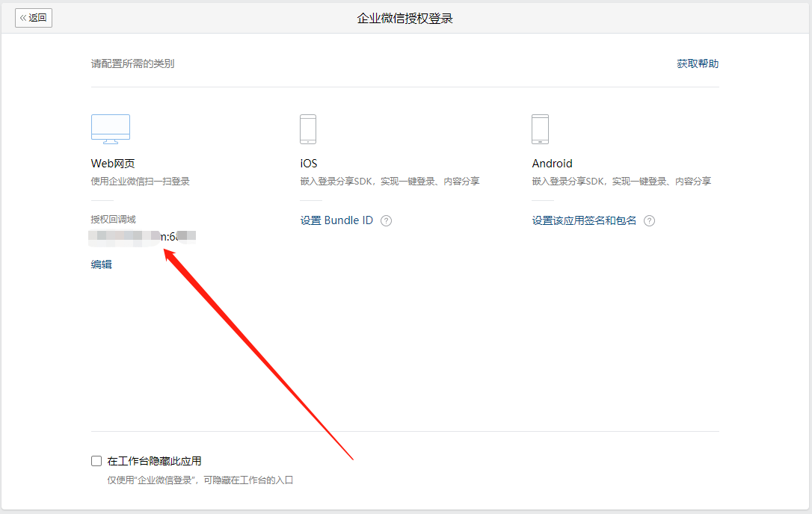The image size is (812, 514).
Task: Open the 设置该应用签名和包名 link
Action: coord(584,220)
